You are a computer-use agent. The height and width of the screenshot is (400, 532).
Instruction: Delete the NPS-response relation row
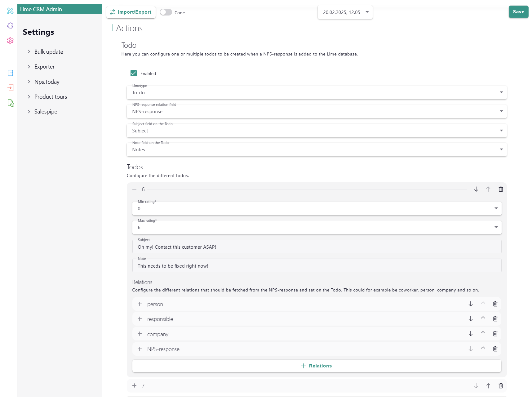tap(495, 349)
